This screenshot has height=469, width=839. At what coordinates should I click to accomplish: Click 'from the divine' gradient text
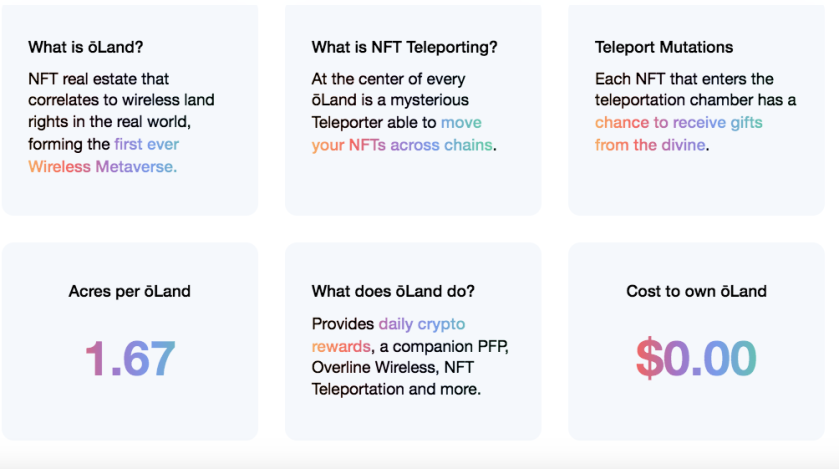point(650,145)
